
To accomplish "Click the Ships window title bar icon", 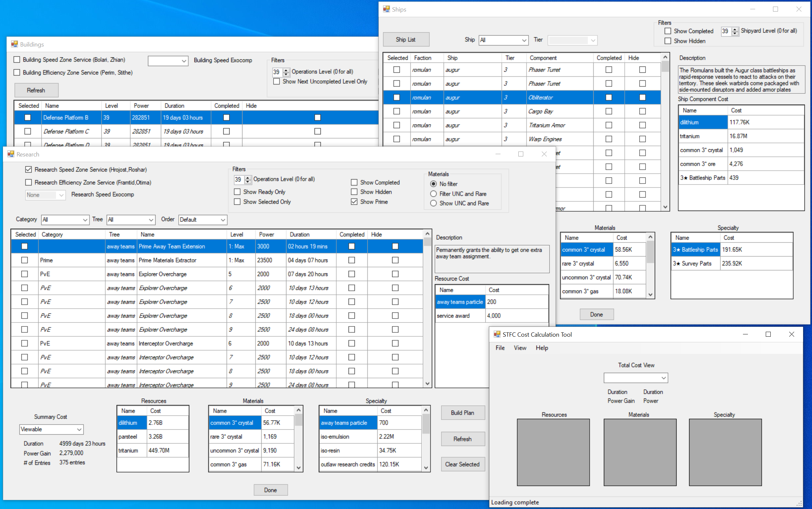I will click(x=386, y=9).
